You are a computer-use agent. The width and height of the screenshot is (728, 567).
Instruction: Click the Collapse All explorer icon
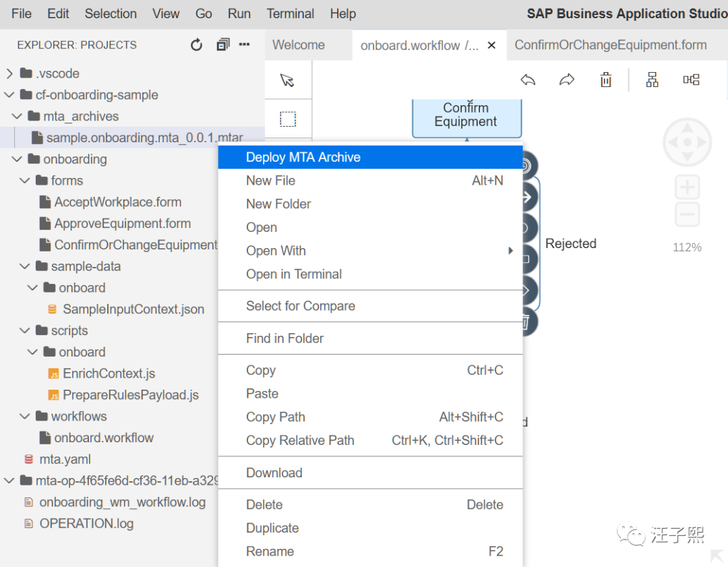pos(222,45)
